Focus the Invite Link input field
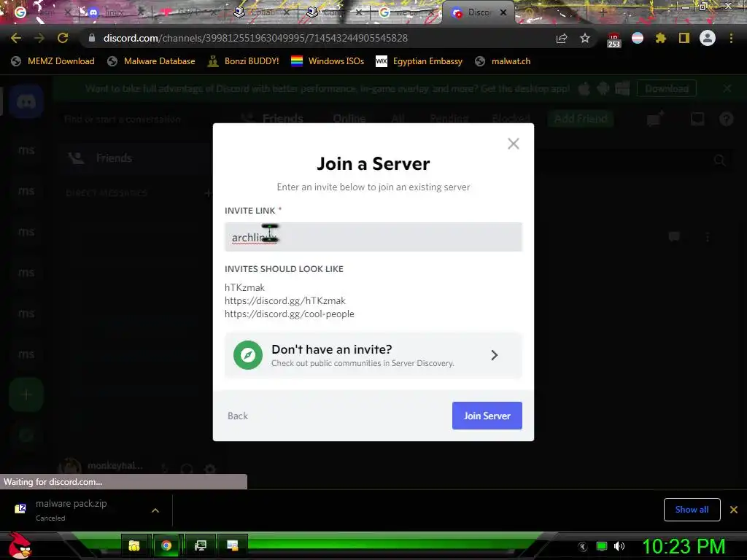The width and height of the screenshot is (747, 560). (x=373, y=237)
